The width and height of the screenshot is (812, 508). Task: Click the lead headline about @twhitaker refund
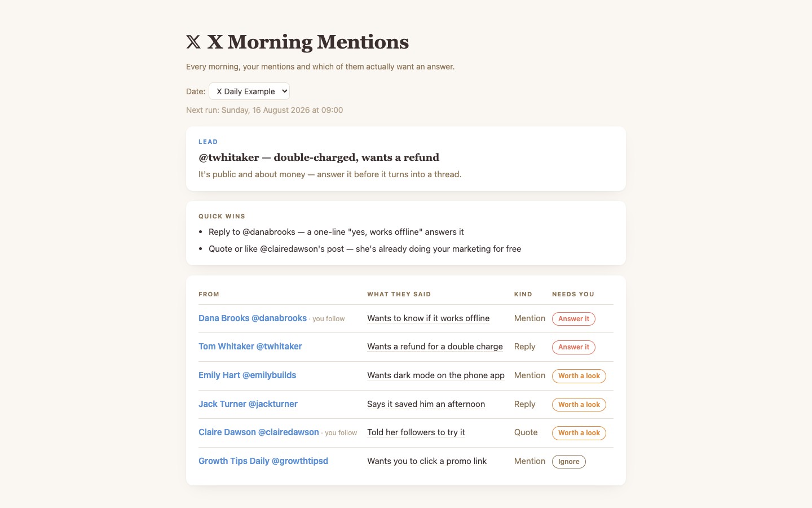(x=319, y=157)
